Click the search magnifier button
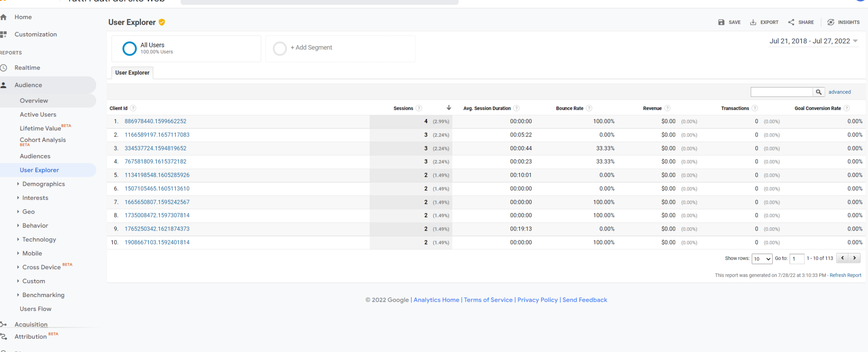 pyautogui.click(x=818, y=92)
